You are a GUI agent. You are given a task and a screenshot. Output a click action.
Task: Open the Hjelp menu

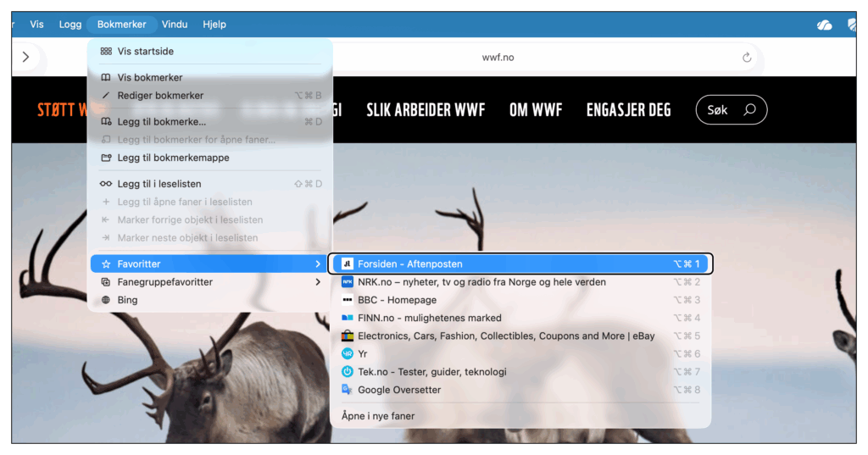[214, 25]
